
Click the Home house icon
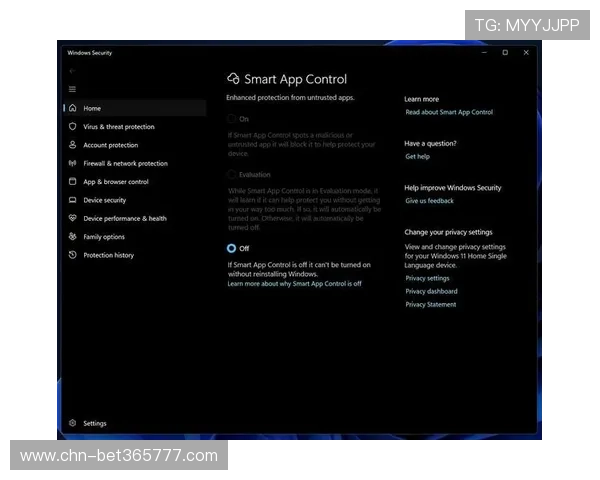(73, 108)
